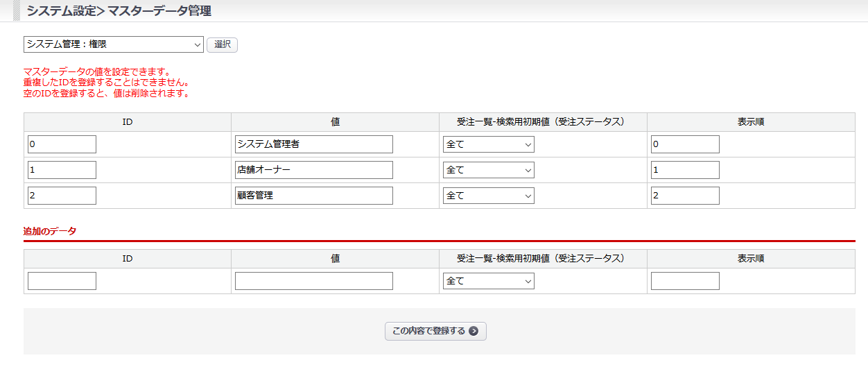Select the ID field containing 2
This screenshot has width=868, height=367.
coord(62,196)
